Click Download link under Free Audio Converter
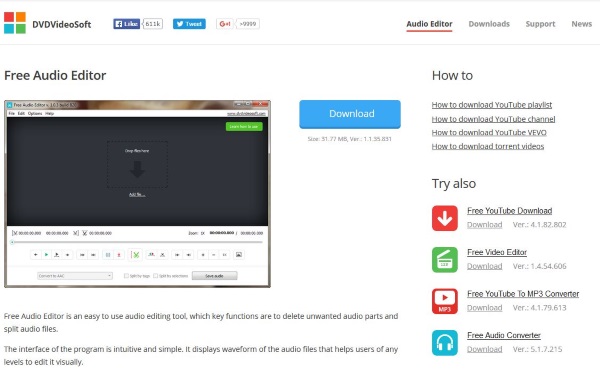Image resolution: width=600 pixels, height=369 pixels. pos(484,349)
